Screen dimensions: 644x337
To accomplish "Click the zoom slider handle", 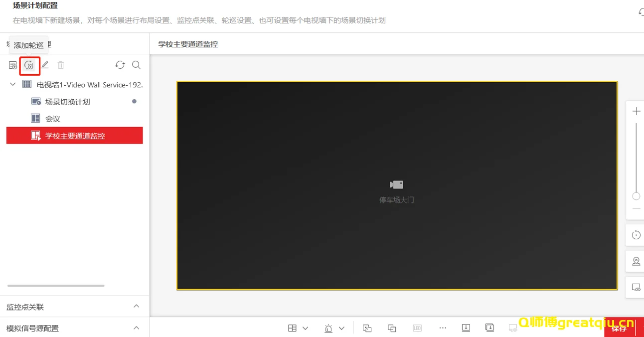I will (636, 196).
